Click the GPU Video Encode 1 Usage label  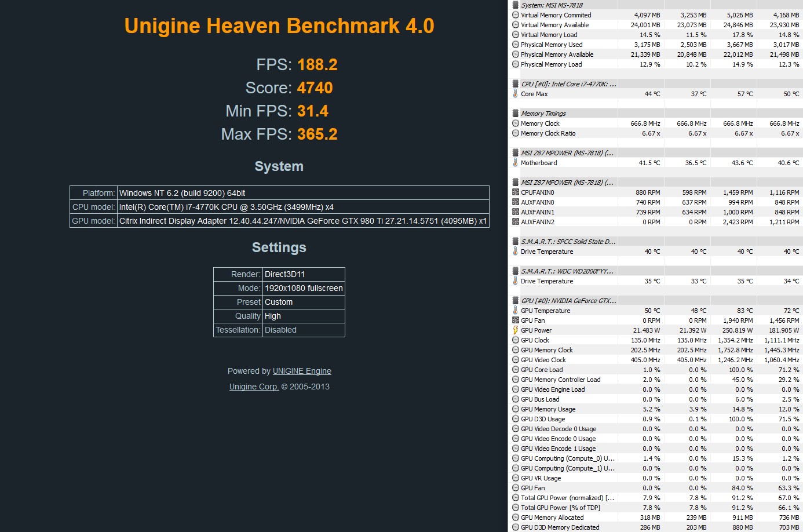pyautogui.click(x=558, y=449)
